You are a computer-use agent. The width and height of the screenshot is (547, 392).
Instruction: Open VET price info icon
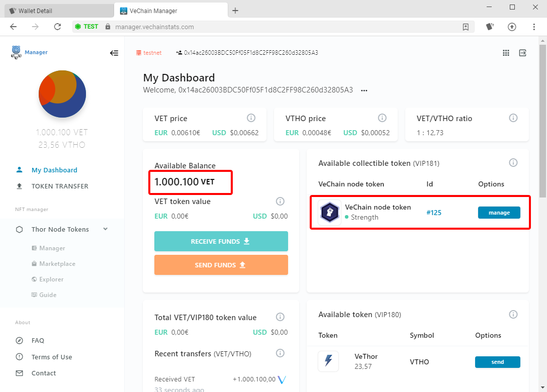click(251, 118)
